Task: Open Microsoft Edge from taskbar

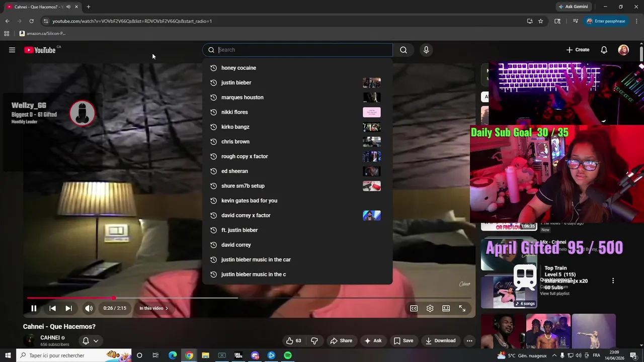Action: point(173,355)
